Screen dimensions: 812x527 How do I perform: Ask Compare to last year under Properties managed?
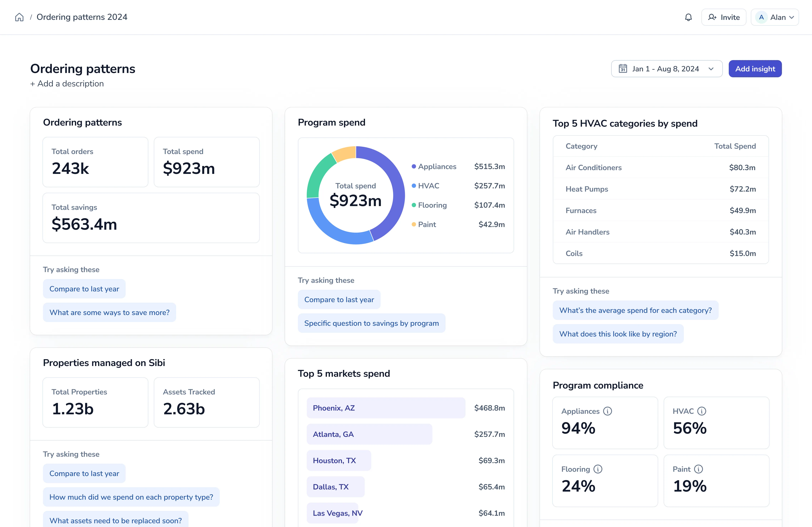pos(84,474)
